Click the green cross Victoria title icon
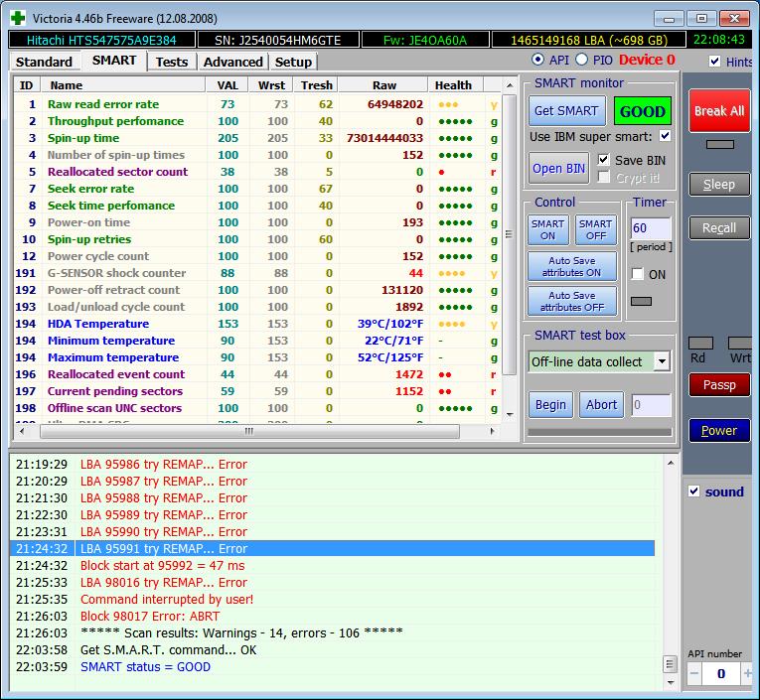Viewport: 760px width, 700px height. point(17,18)
